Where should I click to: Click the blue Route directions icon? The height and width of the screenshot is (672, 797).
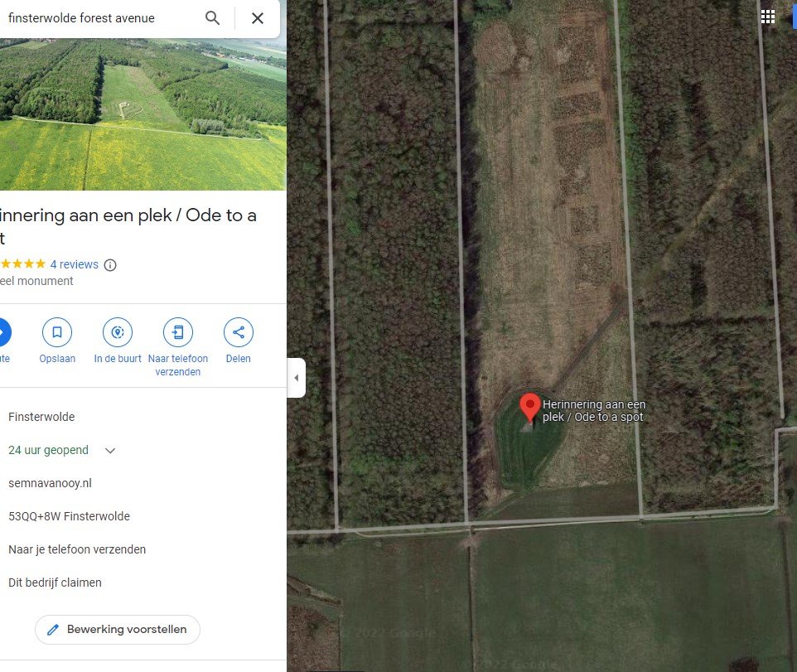coord(3,332)
